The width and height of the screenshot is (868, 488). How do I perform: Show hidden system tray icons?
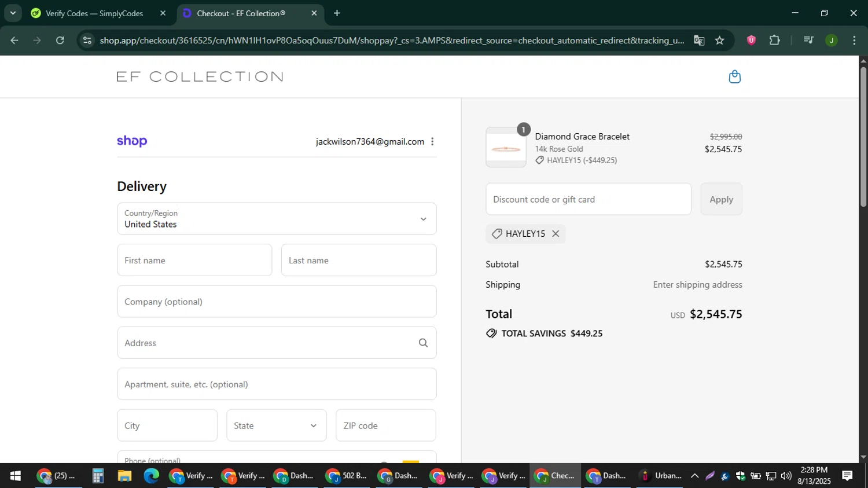tap(694, 476)
